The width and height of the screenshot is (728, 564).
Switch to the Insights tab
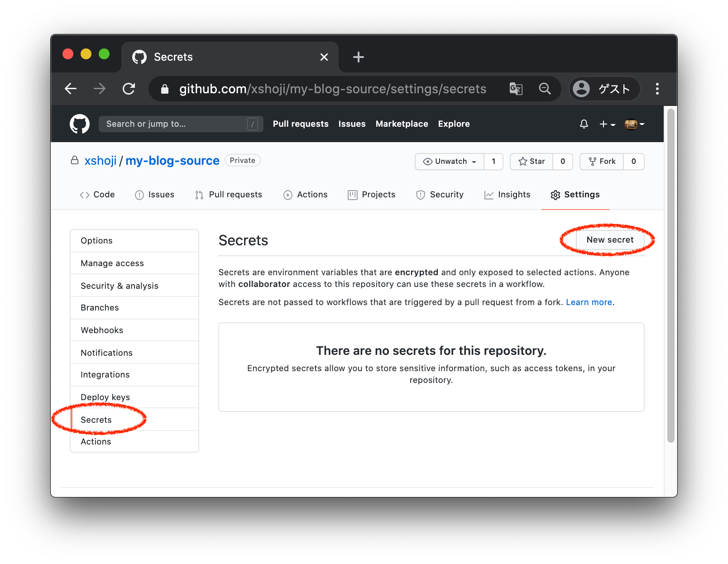(507, 195)
